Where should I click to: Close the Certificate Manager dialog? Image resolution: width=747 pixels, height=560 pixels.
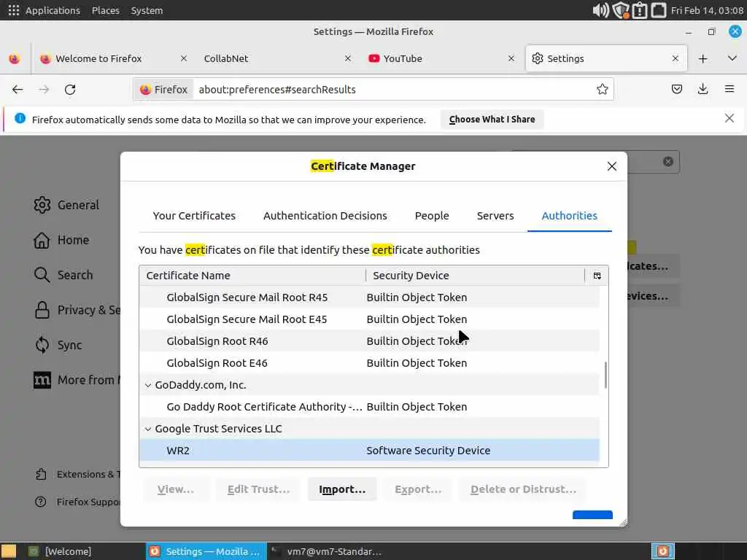(x=612, y=166)
